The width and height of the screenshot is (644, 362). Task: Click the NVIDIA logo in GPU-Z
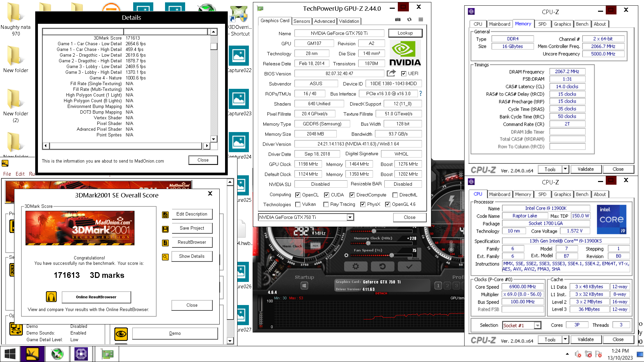[405, 53]
